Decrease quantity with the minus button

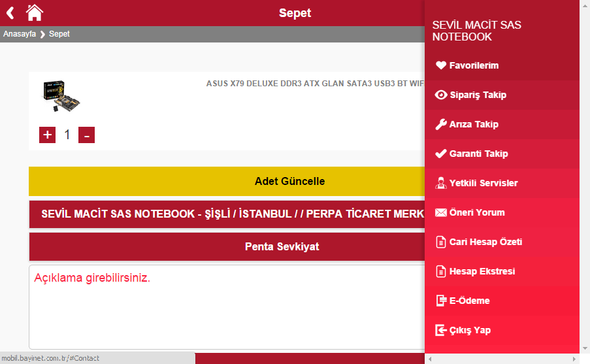(86, 135)
